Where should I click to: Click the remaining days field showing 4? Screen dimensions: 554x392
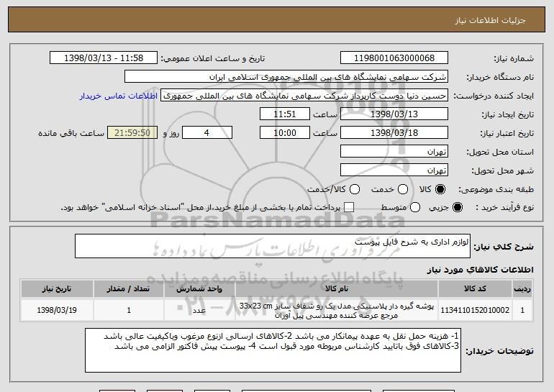pos(207,133)
